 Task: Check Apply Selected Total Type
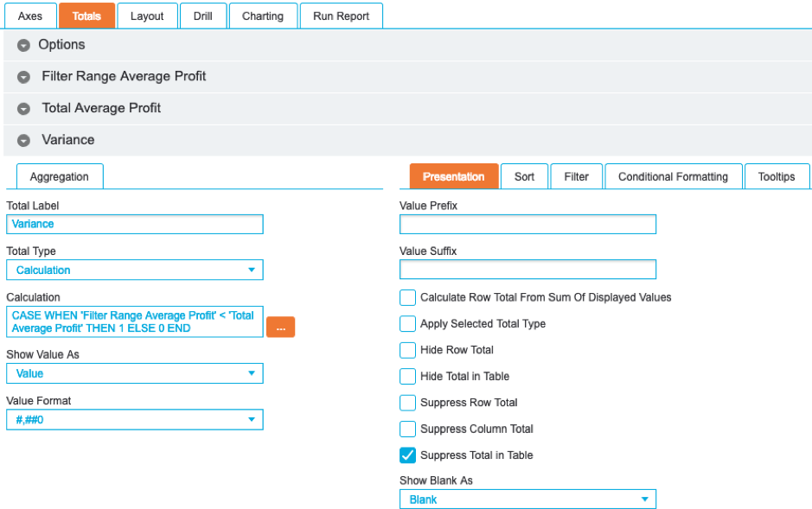pyautogui.click(x=407, y=324)
